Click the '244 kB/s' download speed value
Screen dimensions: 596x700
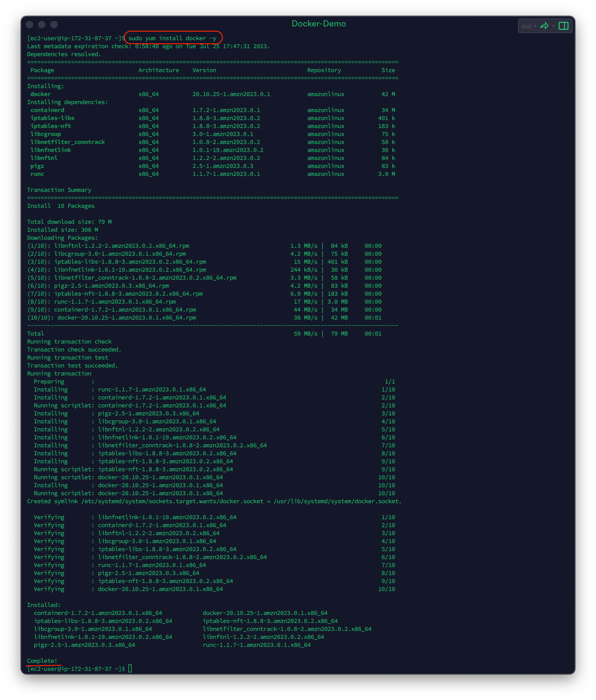click(304, 270)
